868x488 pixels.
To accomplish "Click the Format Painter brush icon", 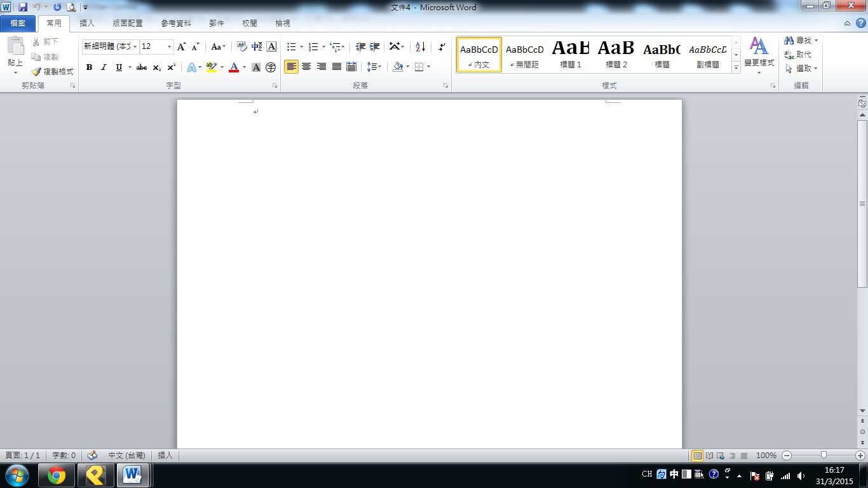I will coord(37,72).
